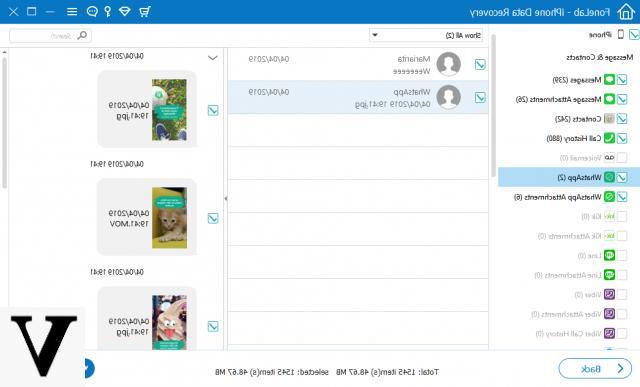Collapse the preview panel splitter arrow

point(225,199)
